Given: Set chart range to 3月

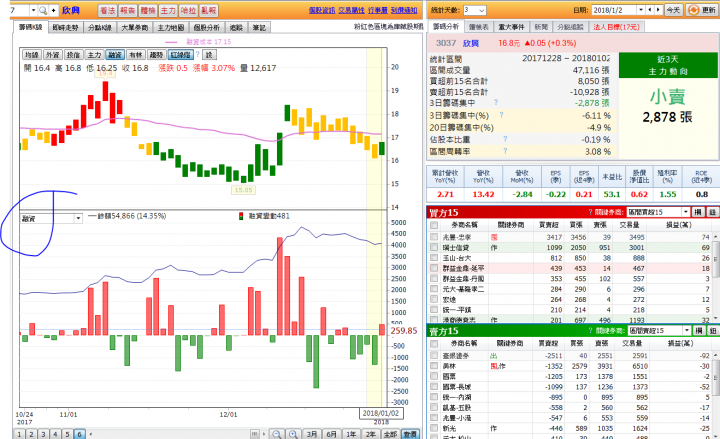Looking at the screenshot, I should click(x=312, y=434).
